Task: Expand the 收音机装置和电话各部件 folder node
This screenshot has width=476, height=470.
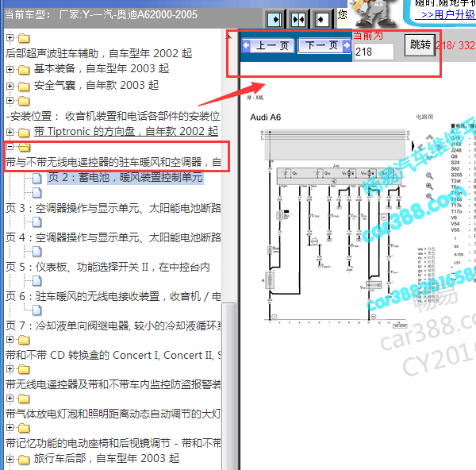Action: (10, 101)
